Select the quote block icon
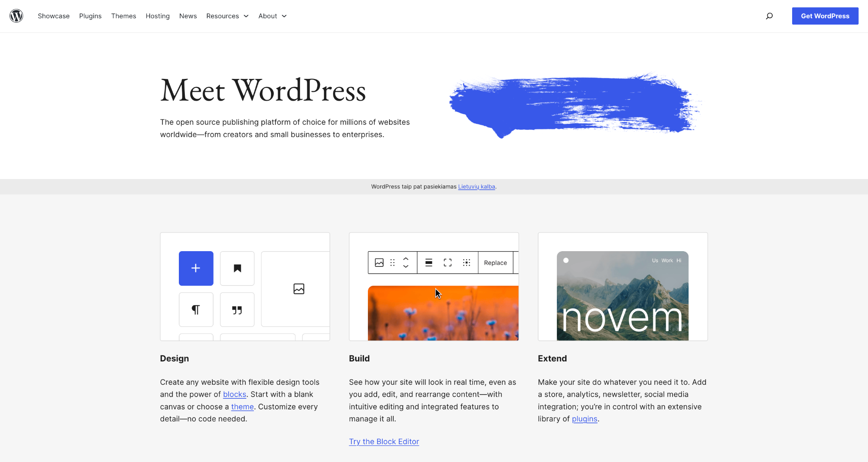Image resolution: width=868 pixels, height=462 pixels. pos(237,310)
